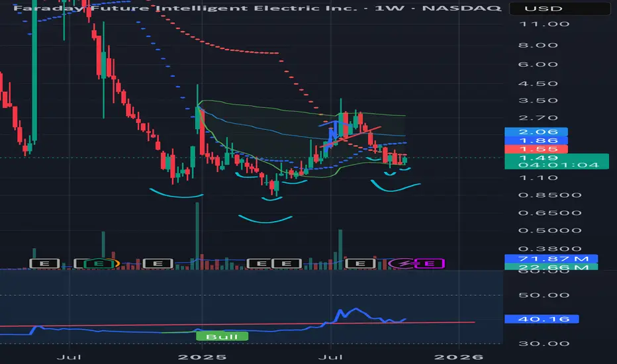Select the 2.06 blue price label
The width and height of the screenshot is (617, 364).
[x=536, y=132]
